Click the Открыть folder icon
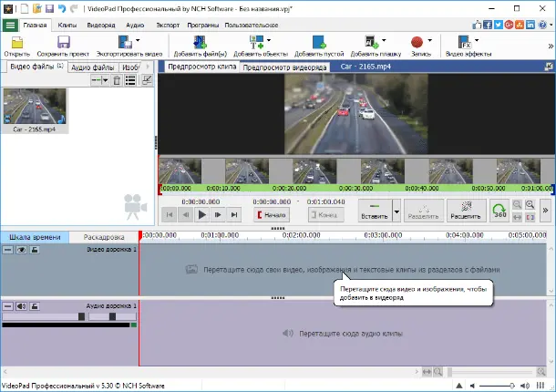556x392 pixels. (x=16, y=43)
